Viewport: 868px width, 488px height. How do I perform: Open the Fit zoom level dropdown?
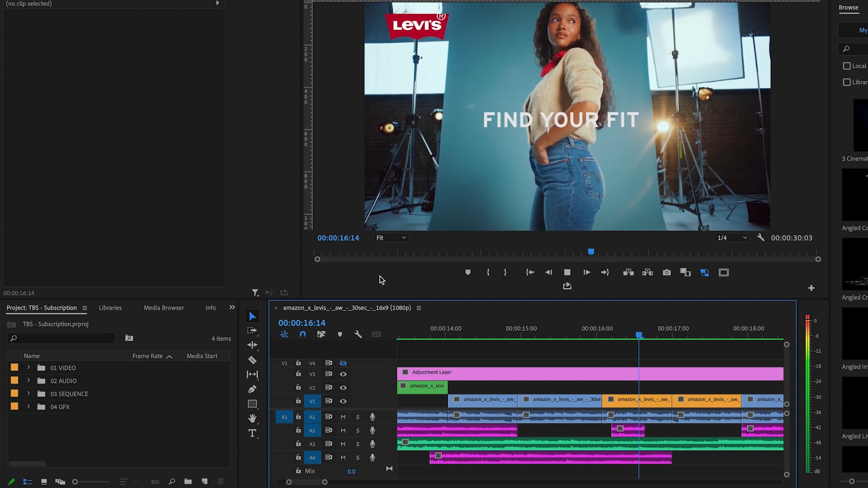point(391,238)
